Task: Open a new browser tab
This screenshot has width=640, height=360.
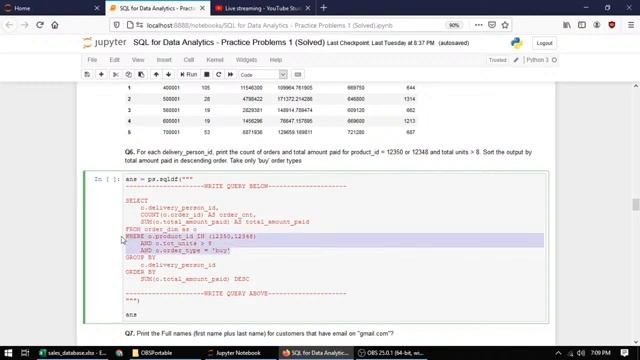Action: click(324, 8)
